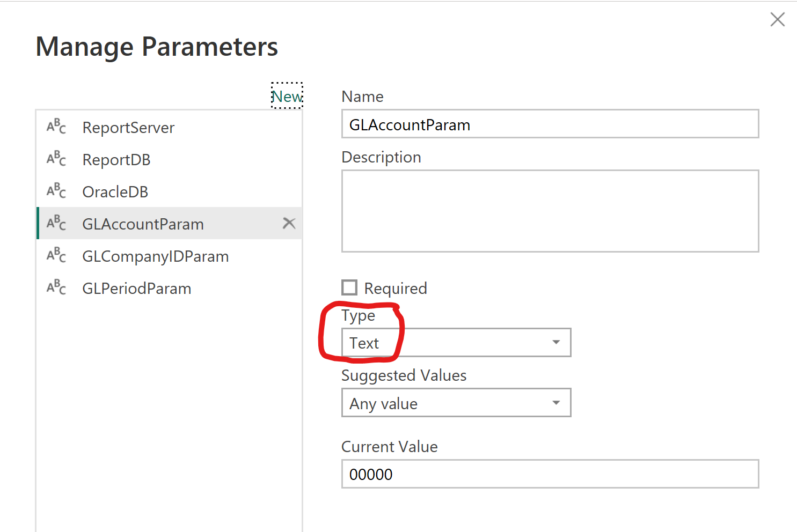Viewport: 797px width, 532px height.
Task: Select the GLPeriodParam list entry
Action: pyautogui.click(x=169, y=288)
